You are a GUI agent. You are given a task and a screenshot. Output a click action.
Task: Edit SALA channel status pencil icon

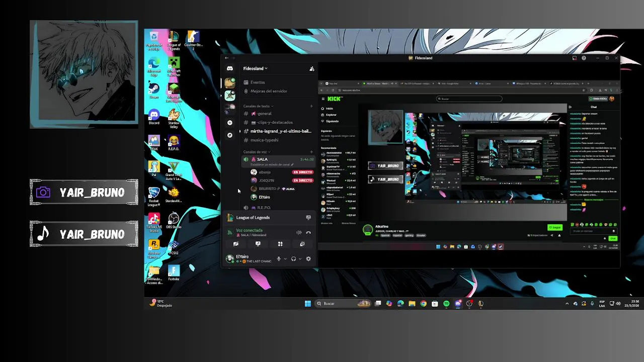(292, 164)
